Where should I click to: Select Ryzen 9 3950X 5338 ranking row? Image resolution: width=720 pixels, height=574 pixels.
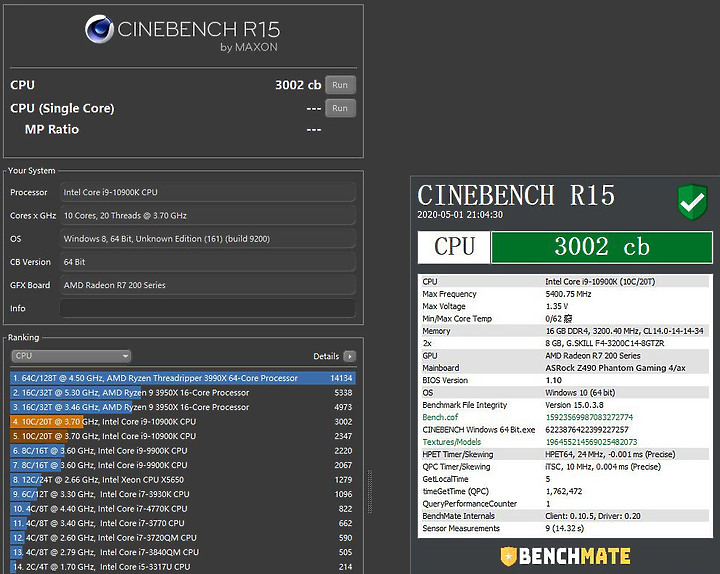point(183,393)
